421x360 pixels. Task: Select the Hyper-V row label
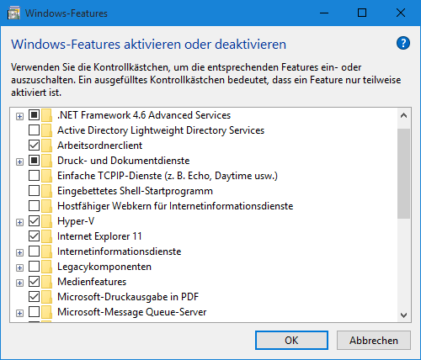76,221
